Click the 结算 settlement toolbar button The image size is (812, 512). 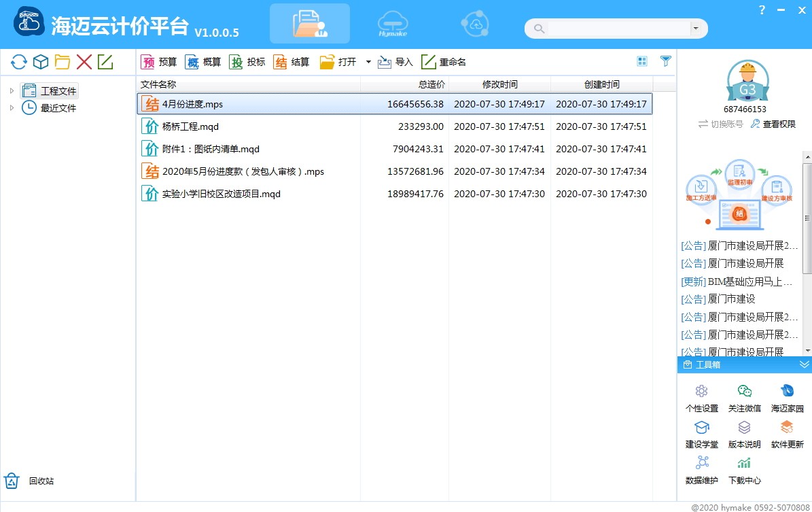click(291, 62)
